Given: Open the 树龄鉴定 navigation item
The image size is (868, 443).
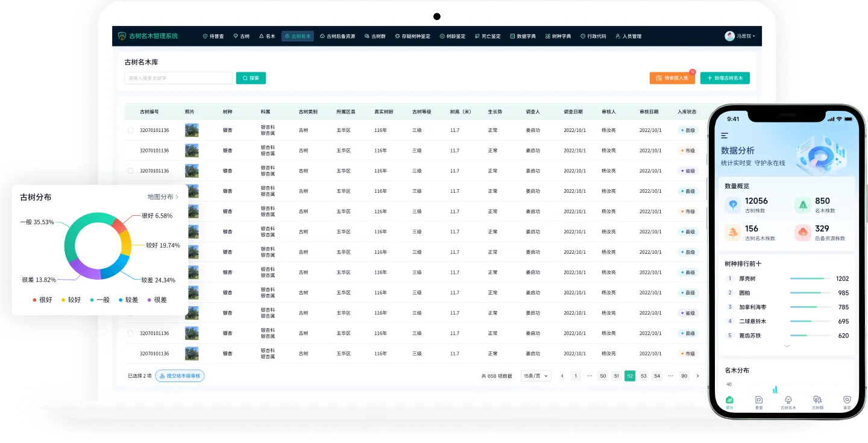Looking at the screenshot, I should (x=453, y=36).
